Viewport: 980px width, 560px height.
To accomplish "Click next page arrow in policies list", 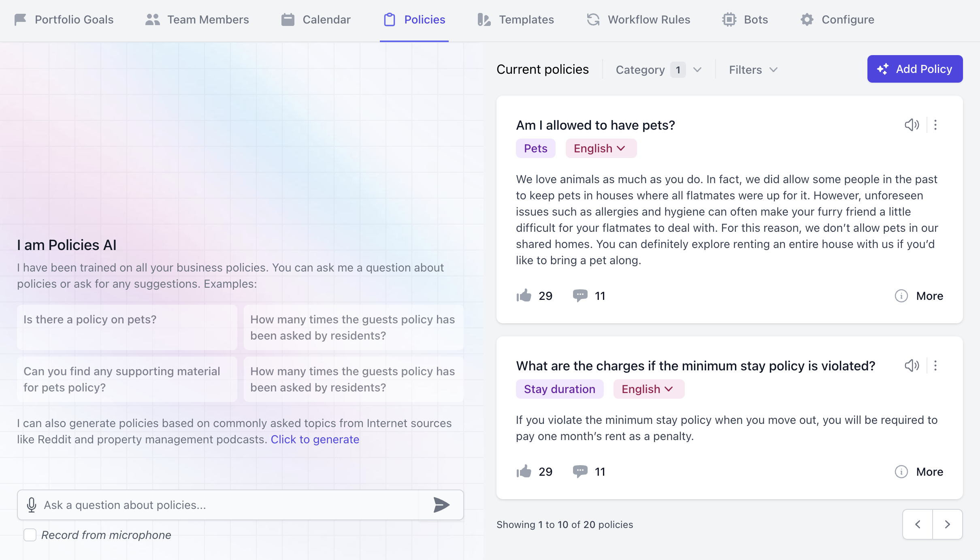I will [948, 524].
